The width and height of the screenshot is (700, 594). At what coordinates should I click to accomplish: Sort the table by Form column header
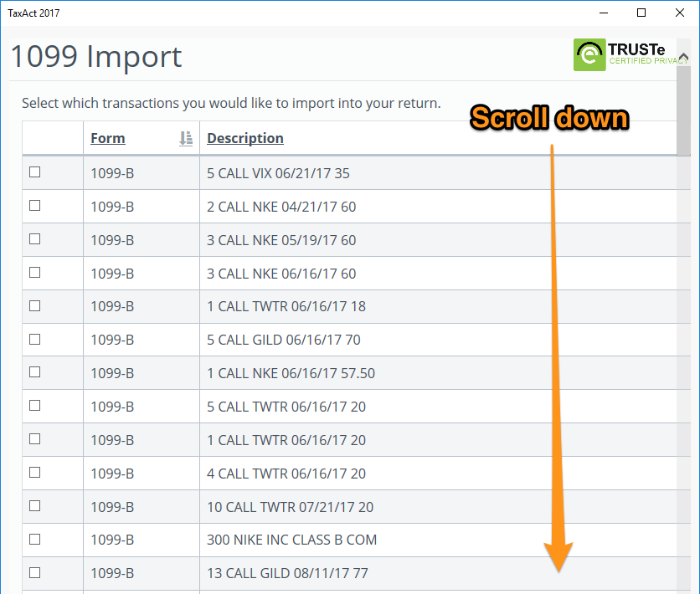(108, 139)
